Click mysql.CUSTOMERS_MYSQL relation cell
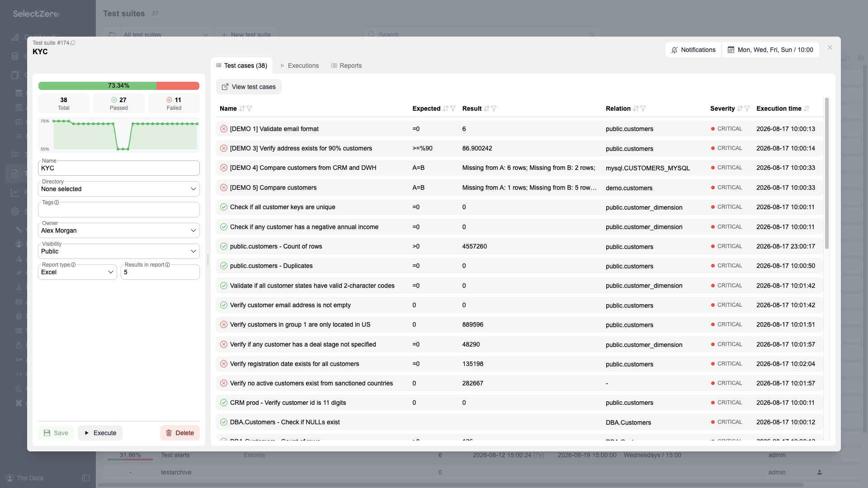 coord(648,168)
